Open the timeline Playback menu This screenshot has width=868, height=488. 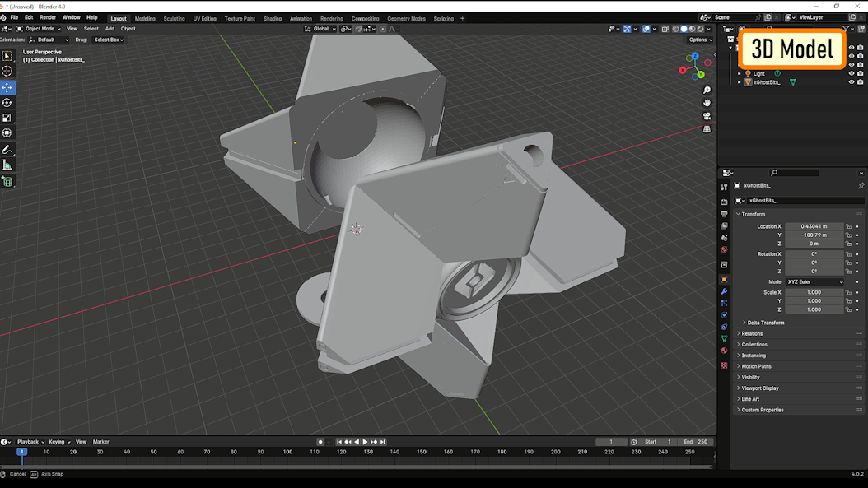pyautogui.click(x=29, y=442)
